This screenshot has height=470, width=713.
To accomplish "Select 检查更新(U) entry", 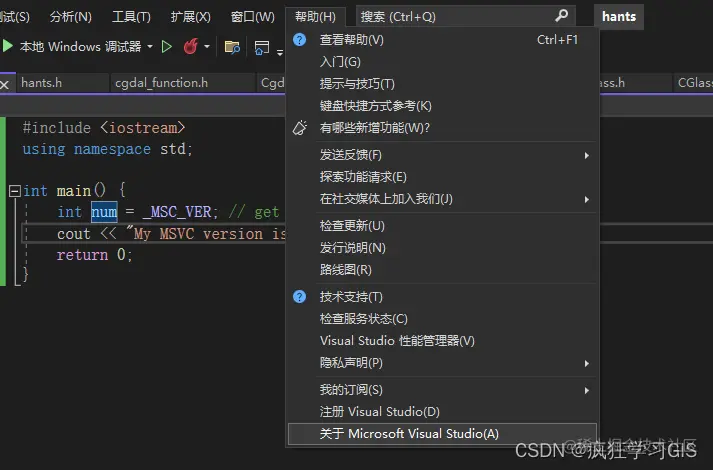I will 442,226.
